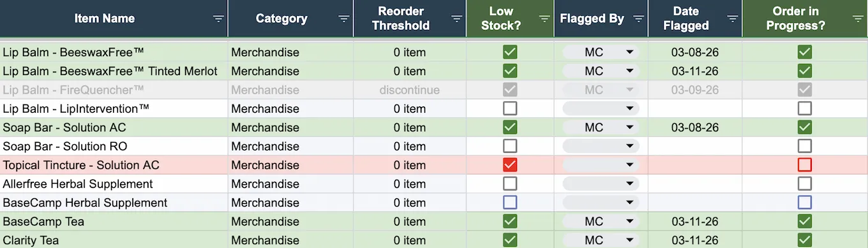Image resolution: width=868 pixels, height=248 pixels.
Task: Select the Item Name header cell
Action: [114, 18]
